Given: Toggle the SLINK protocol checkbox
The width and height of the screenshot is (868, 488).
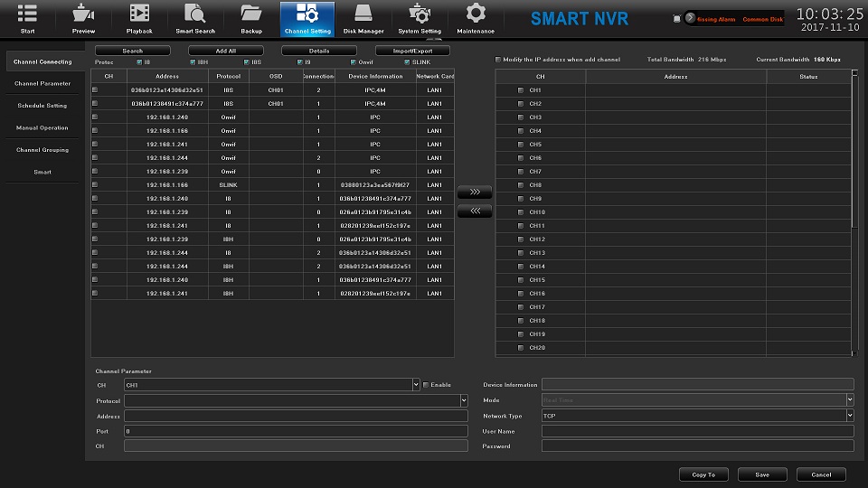Looking at the screenshot, I should tap(407, 62).
